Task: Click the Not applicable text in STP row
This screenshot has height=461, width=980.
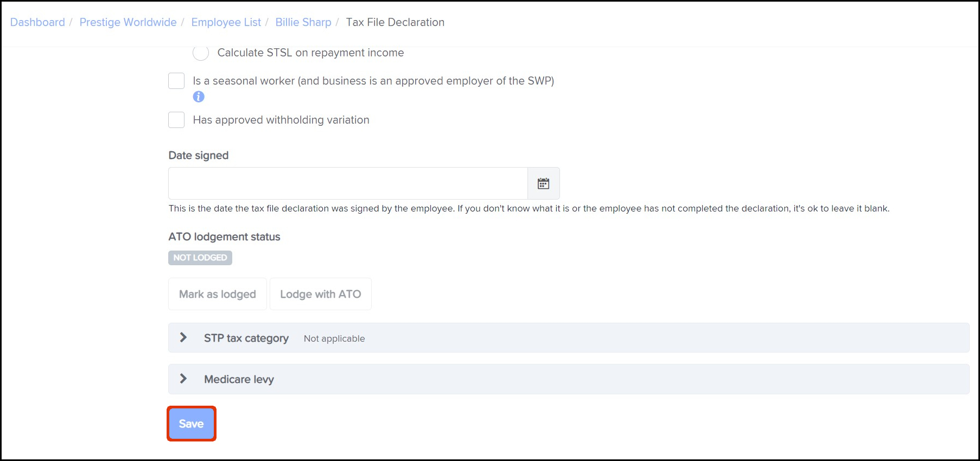Action: click(334, 338)
